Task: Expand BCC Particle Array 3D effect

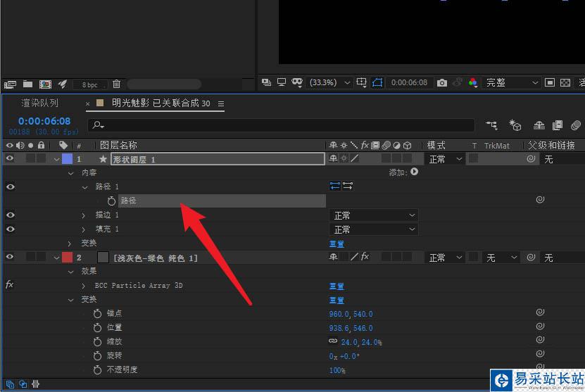Action: (83, 286)
